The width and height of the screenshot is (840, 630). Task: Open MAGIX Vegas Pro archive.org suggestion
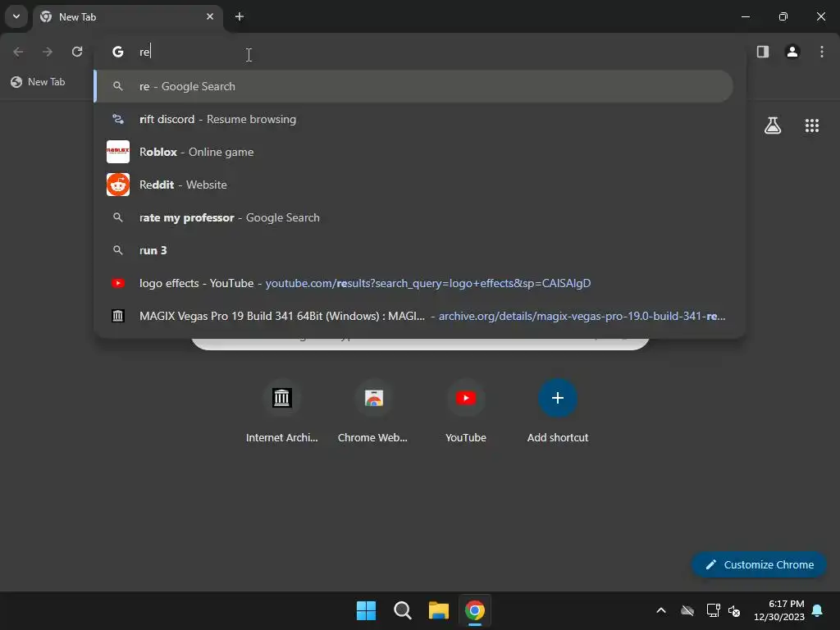[413, 316]
